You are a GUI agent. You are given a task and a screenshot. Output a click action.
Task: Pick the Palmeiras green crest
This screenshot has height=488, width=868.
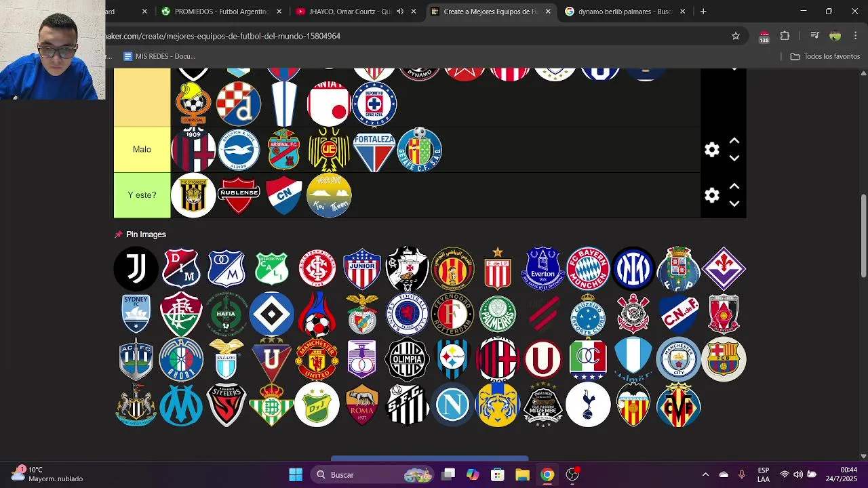click(x=498, y=314)
